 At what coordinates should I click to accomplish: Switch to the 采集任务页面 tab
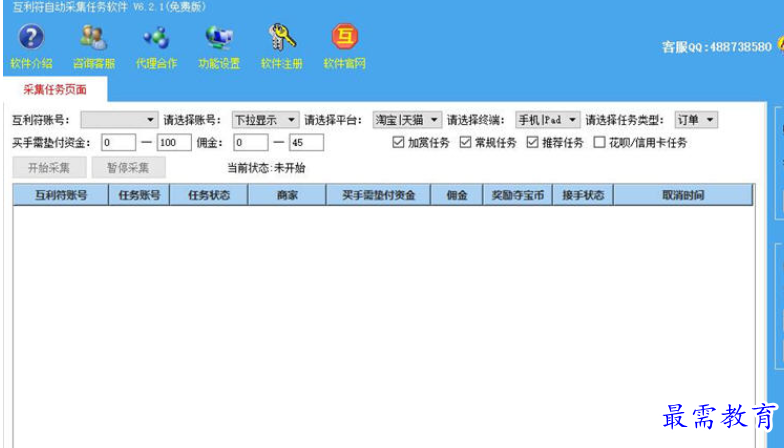click(55, 90)
